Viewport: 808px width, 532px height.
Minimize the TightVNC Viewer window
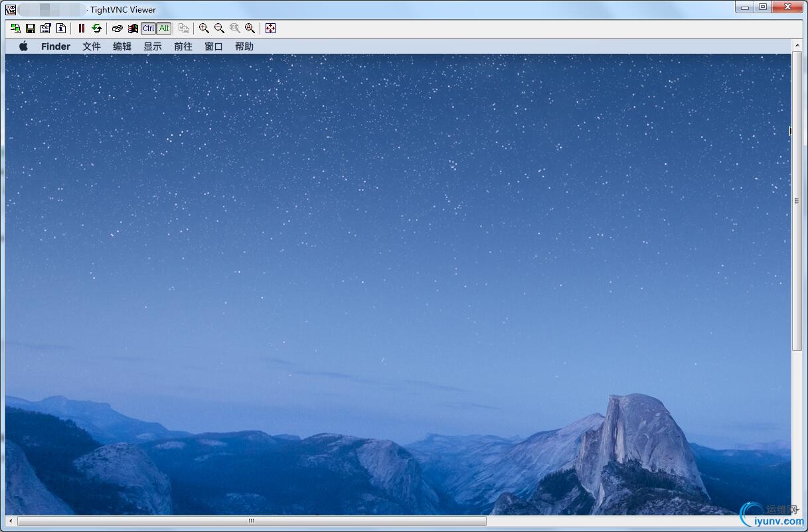744,7
